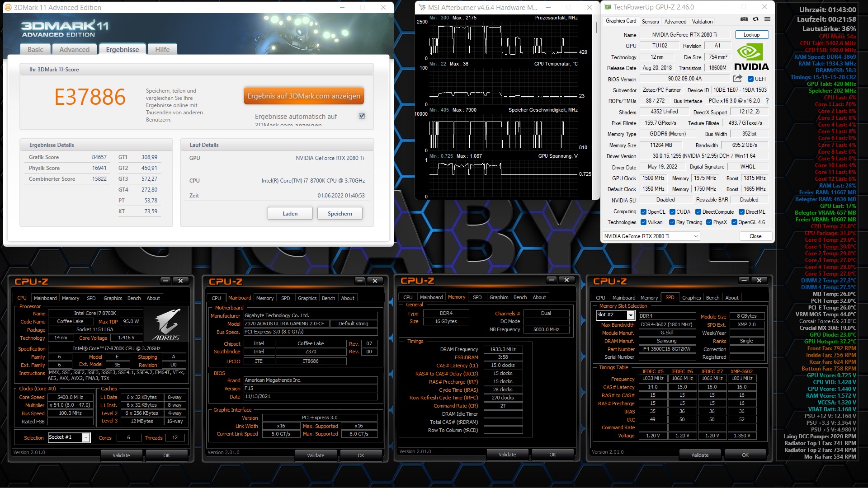Click the Combinerter Score value 15822
This screenshot has height=488, width=868.
(99, 179)
